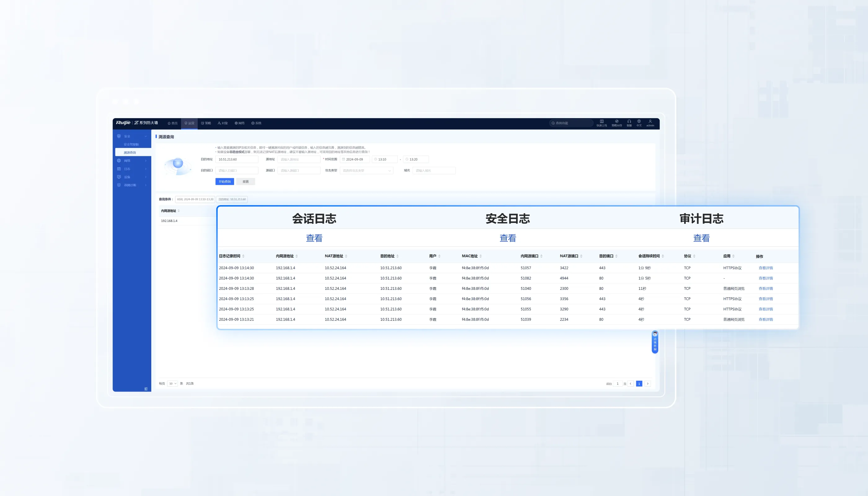Open the 13:10 start time picker
868x496 pixels.
pyautogui.click(x=385, y=159)
